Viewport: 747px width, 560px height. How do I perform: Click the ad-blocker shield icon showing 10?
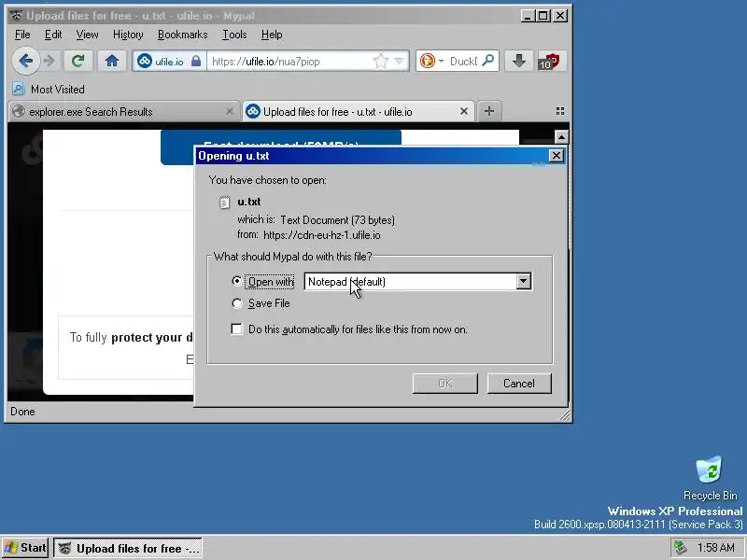click(551, 62)
